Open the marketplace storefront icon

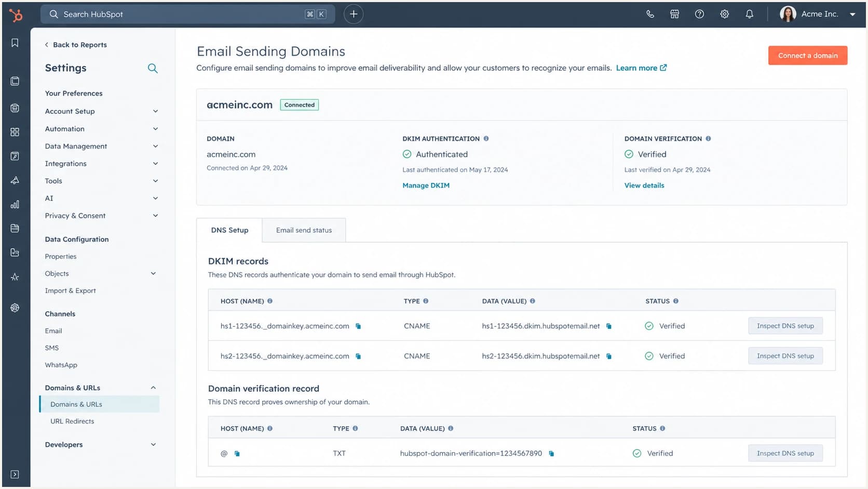pos(674,14)
